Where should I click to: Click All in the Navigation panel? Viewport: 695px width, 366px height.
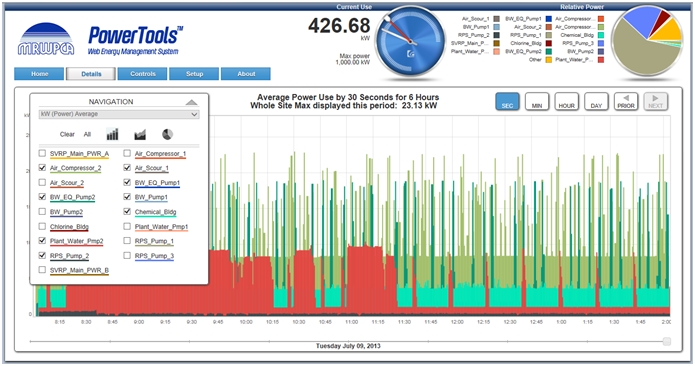click(87, 134)
